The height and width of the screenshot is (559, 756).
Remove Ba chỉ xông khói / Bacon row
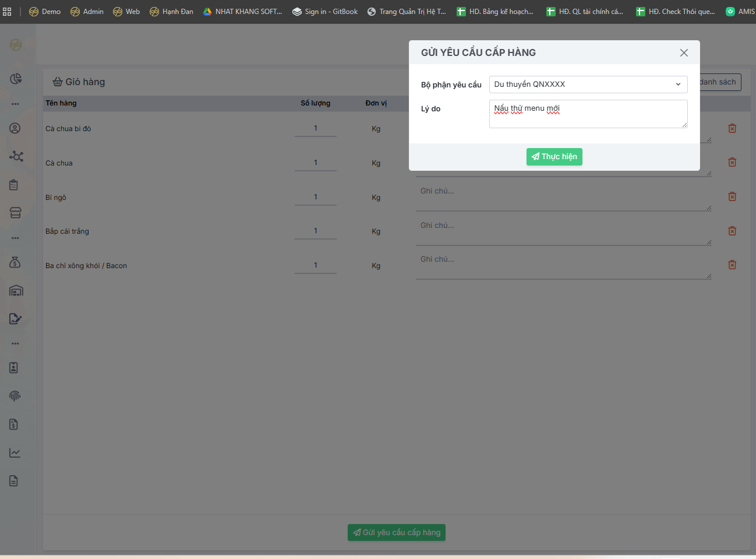(x=732, y=265)
